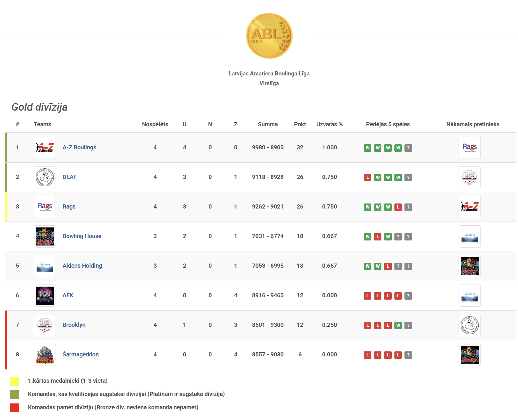The image size is (518, 420).
Task: Click the green W badge in Brooklyn's last games
Action: click(x=398, y=325)
